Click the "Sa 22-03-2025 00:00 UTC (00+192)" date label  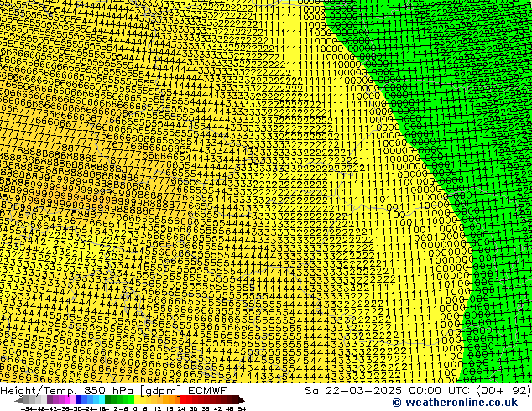click(418, 390)
